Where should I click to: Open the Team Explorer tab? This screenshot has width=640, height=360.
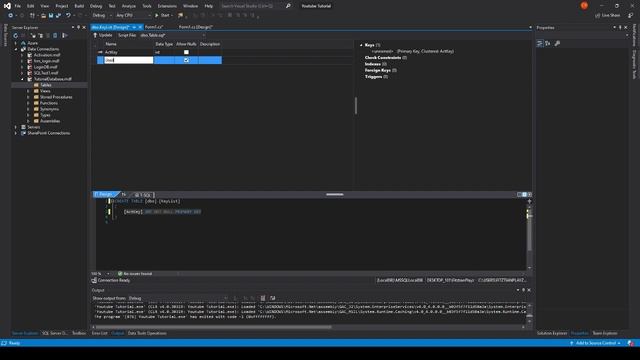point(604,333)
